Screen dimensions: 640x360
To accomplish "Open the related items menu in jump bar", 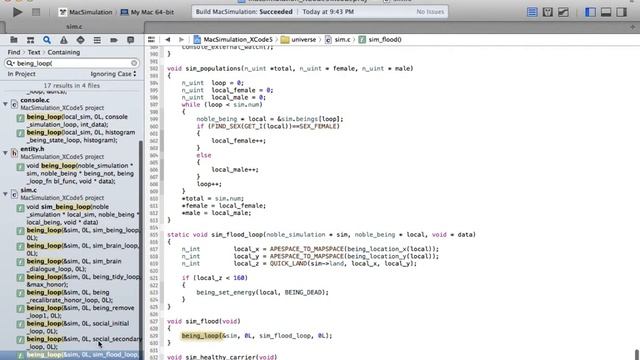I will 151,40.
